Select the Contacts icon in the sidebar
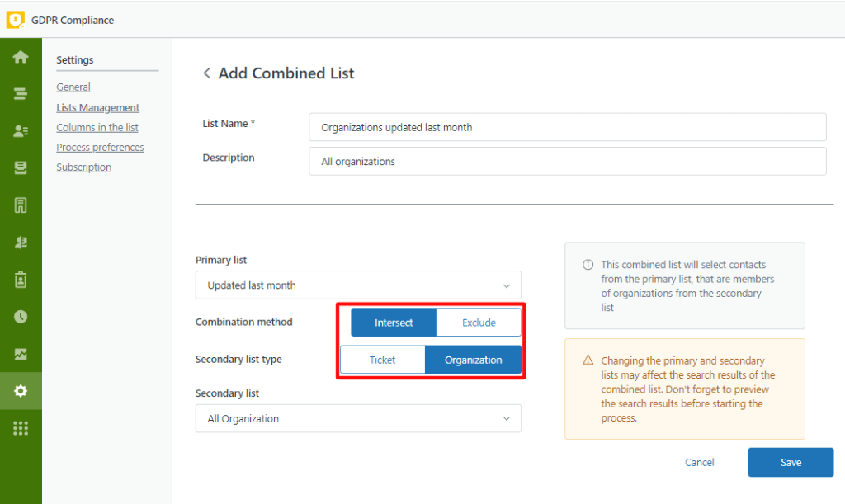845x504 pixels. pyautogui.click(x=21, y=130)
